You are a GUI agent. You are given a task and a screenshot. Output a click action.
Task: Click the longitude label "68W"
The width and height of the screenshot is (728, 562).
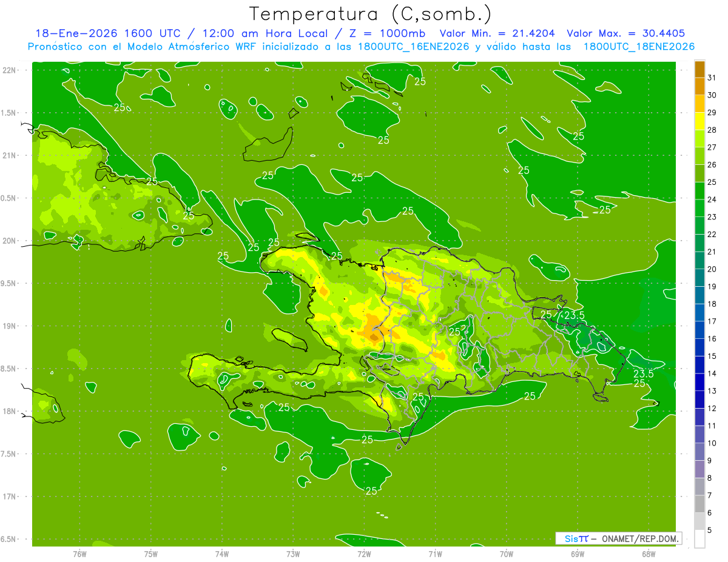[x=649, y=554]
